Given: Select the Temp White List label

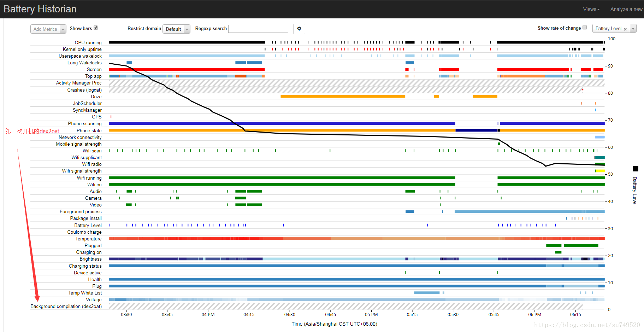Looking at the screenshot, I should pyautogui.click(x=85, y=293).
